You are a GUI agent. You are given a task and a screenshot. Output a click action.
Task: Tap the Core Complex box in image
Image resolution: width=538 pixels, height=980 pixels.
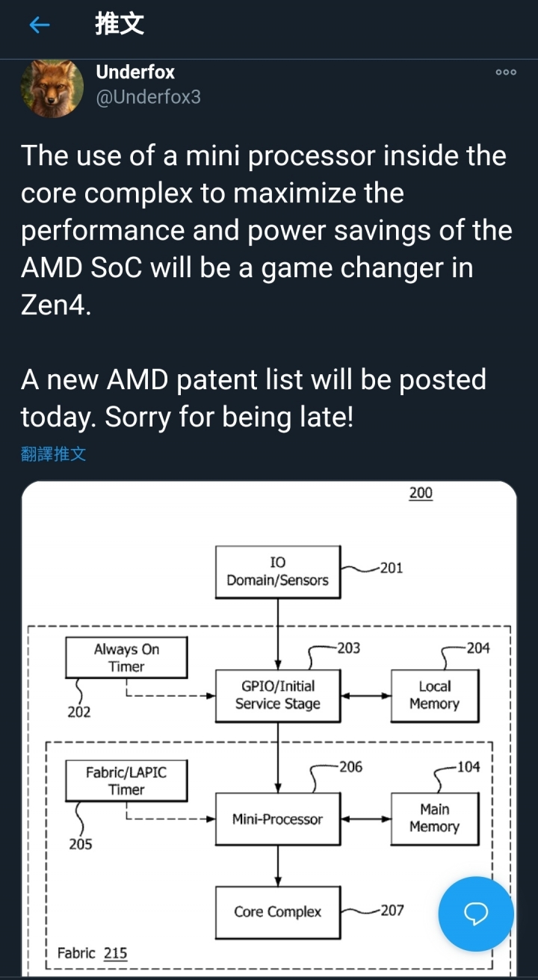(x=278, y=912)
